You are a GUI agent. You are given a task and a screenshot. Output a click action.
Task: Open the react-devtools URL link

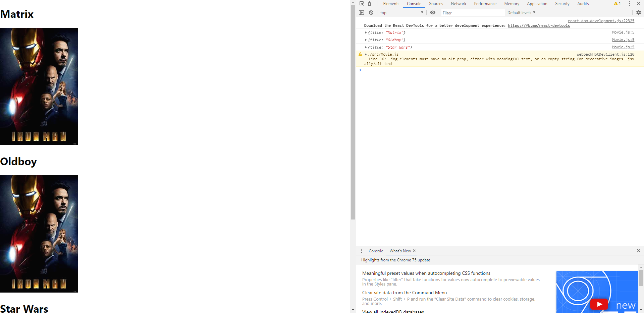539,25
